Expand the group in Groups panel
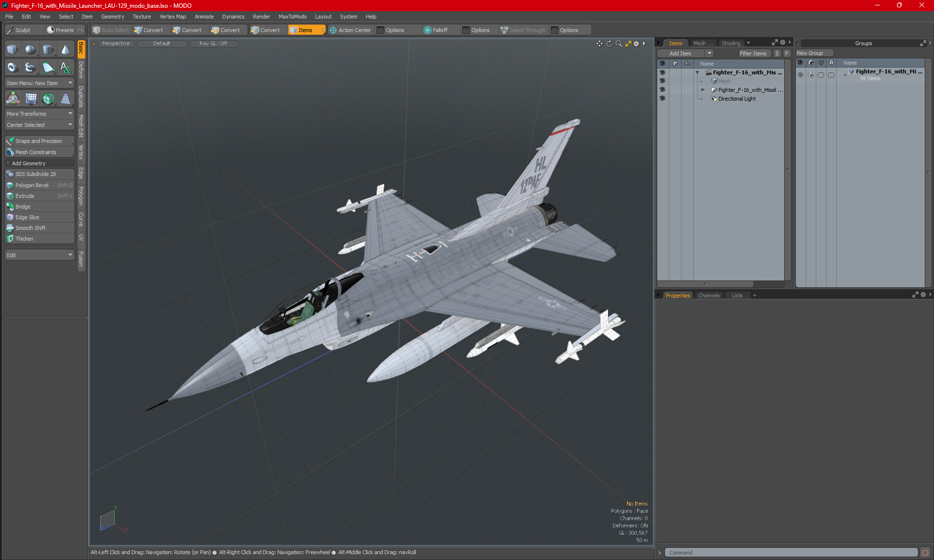Viewport: 934px width, 560px height. pyautogui.click(x=845, y=75)
